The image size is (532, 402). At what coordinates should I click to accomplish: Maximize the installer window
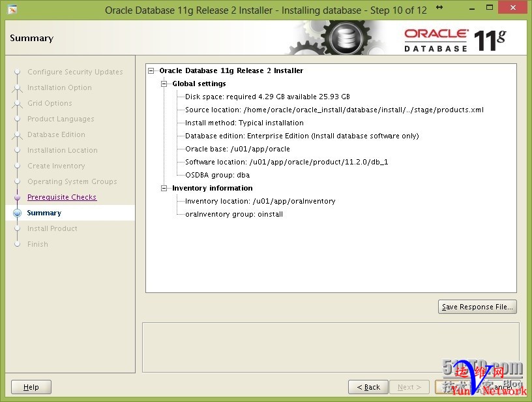[490, 7]
